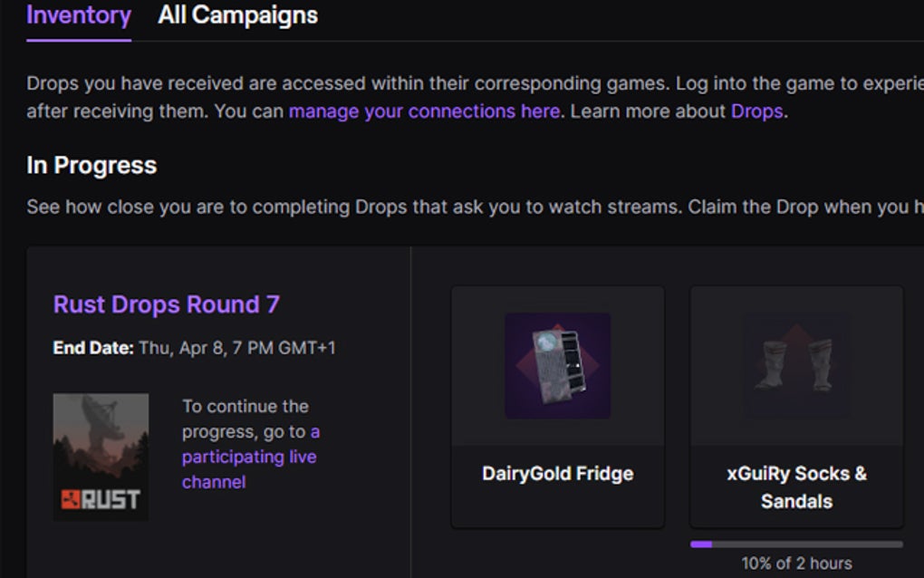Image resolution: width=924 pixels, height=578 pixels.
Task: Switch to the All Campaigns tab
Action: 237,15
